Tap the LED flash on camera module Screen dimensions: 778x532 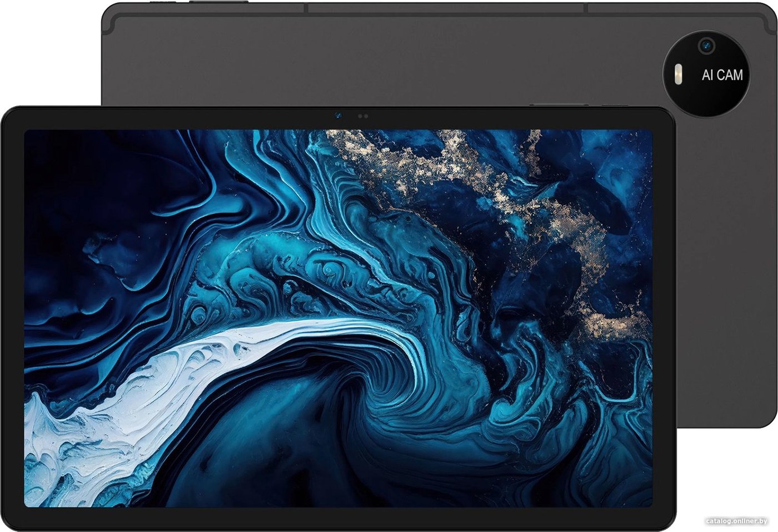point(679,74)
